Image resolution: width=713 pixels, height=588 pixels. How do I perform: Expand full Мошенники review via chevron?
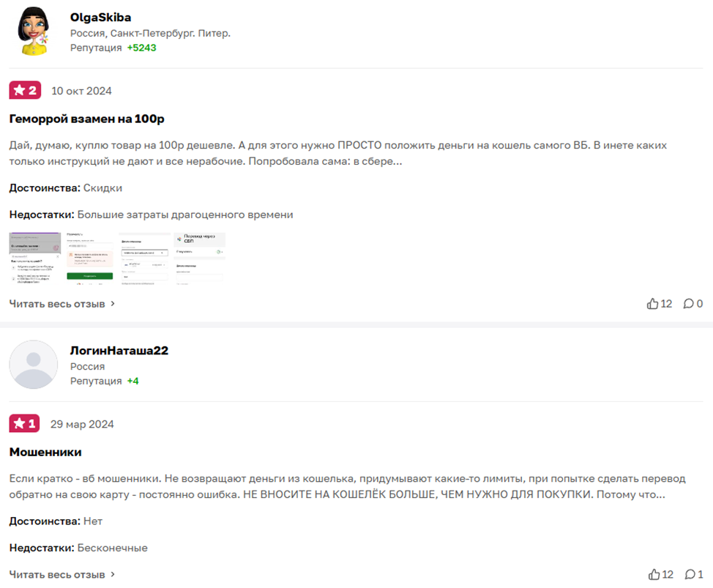tap(112, 574)
